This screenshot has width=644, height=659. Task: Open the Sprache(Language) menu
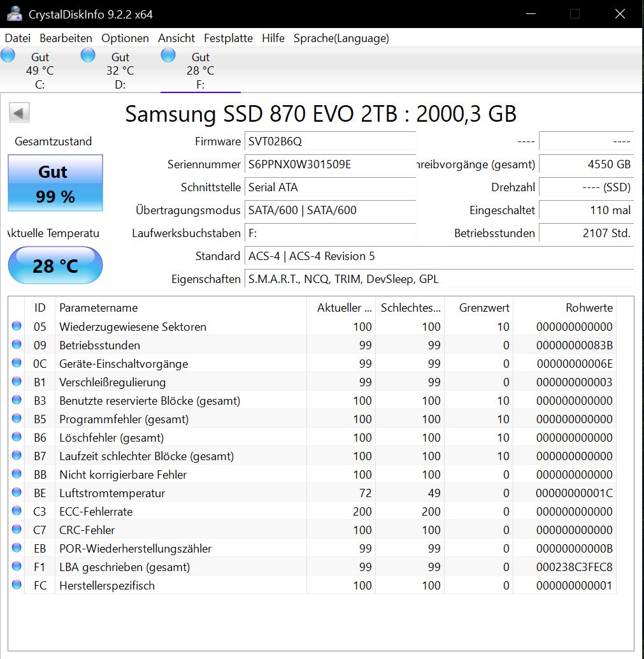coord(341,38)
